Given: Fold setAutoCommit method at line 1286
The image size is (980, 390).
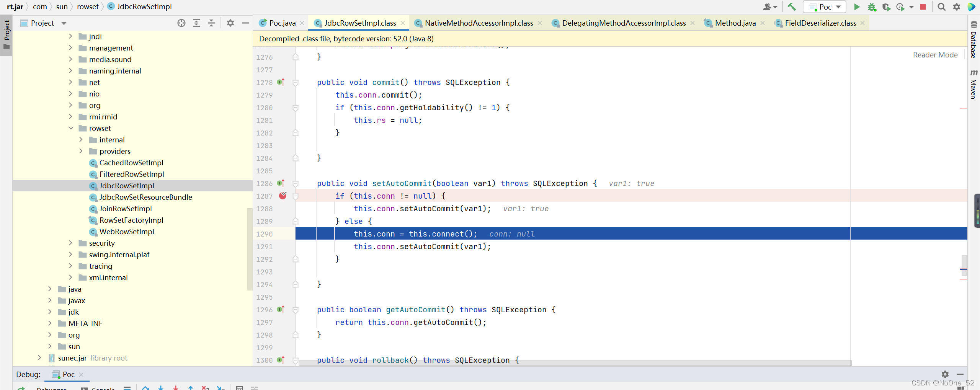Looking at the screenshot, I should click(x=296, y=184).
